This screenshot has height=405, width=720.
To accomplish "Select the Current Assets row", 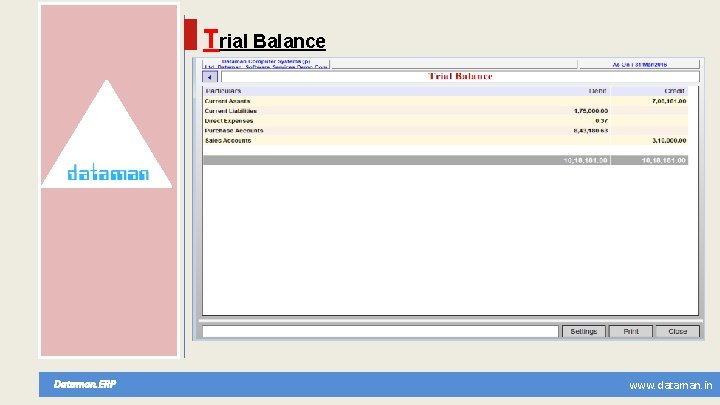I will click(445, 101).
